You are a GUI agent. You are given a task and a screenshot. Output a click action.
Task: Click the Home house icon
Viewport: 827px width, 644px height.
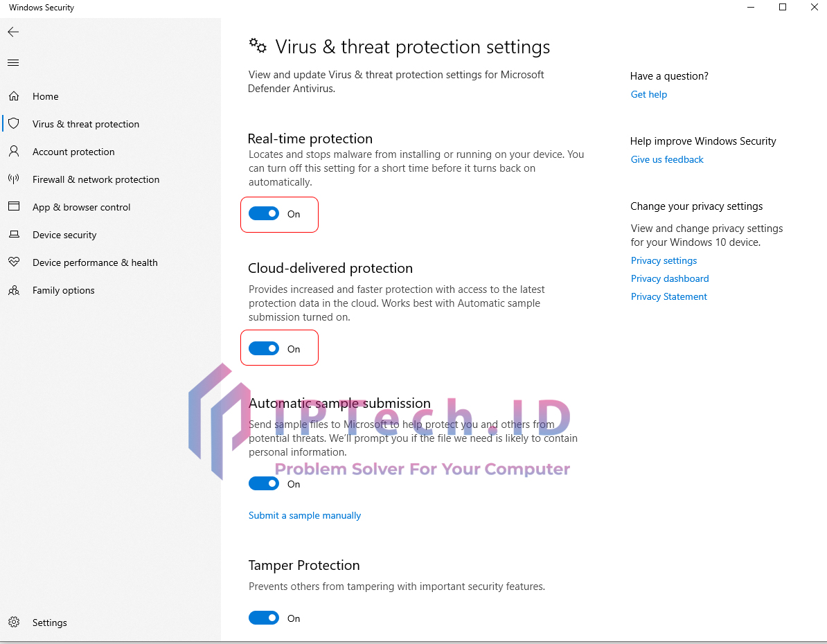click(x=14, y=96)
